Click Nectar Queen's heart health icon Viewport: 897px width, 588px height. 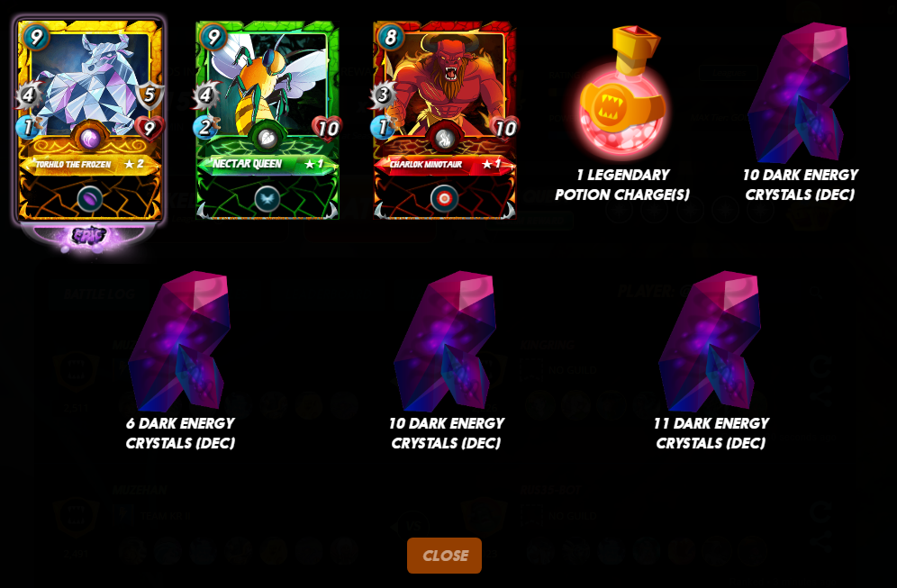tap(327, 128)
